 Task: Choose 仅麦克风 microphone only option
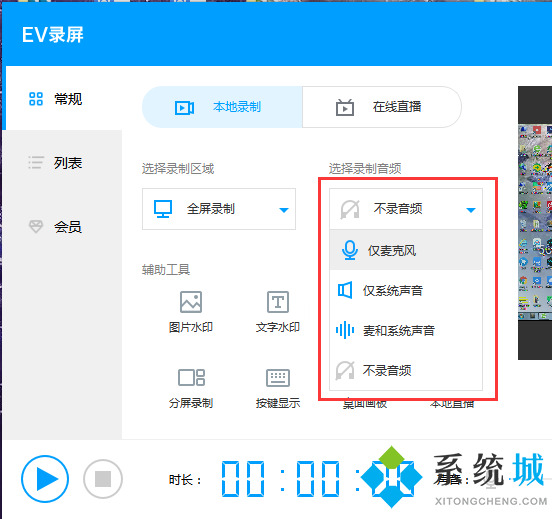click(406, 250)
